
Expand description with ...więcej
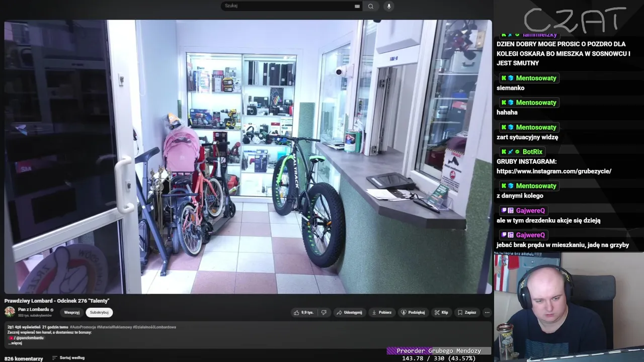(x=16, y=343)
